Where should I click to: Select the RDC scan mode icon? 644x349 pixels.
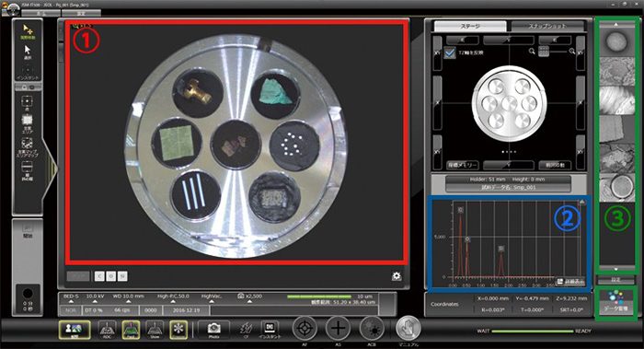[107, 330]
